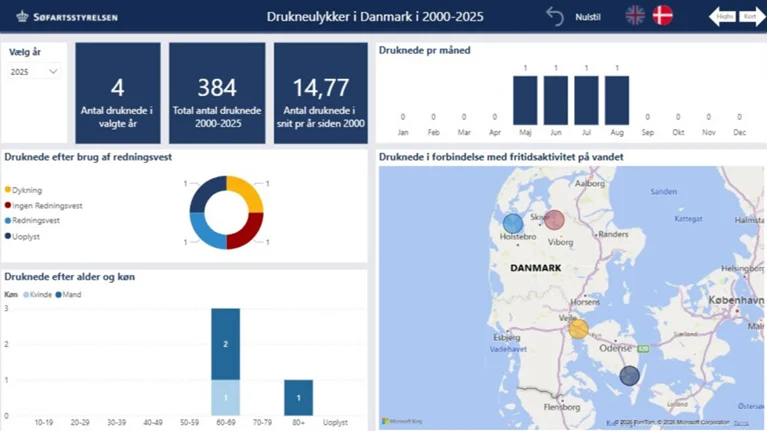
Task: Select the yellow map bubble near Vejle
Action: point(578,328)
